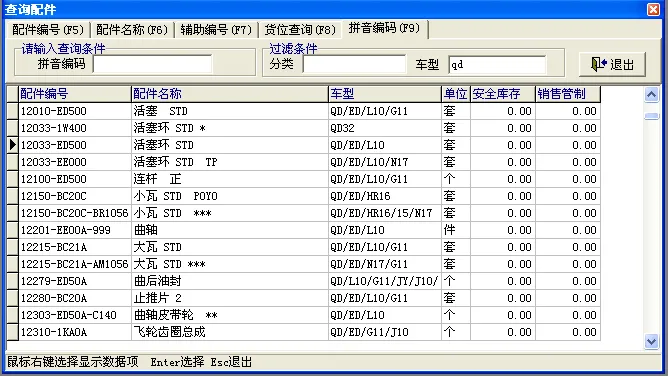Select part number 12150-BC20C
Screen dimensions: 668x376
point(54,196)
